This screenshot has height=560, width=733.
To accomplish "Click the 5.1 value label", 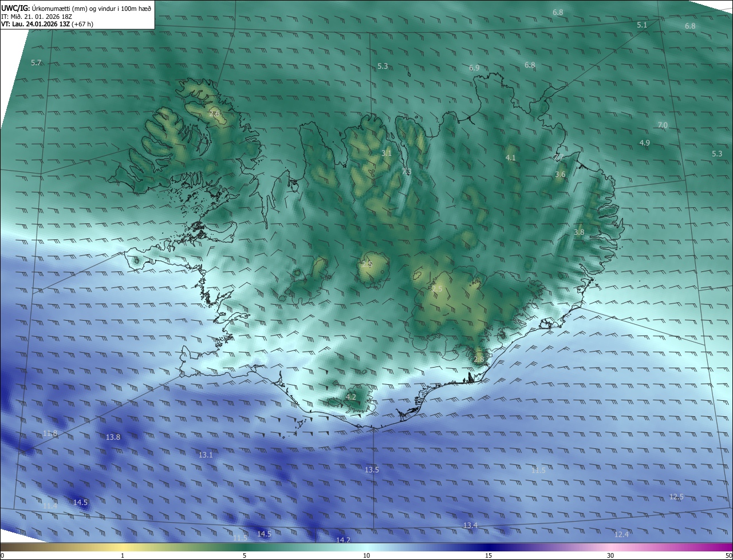I will (x=642, y=25).
